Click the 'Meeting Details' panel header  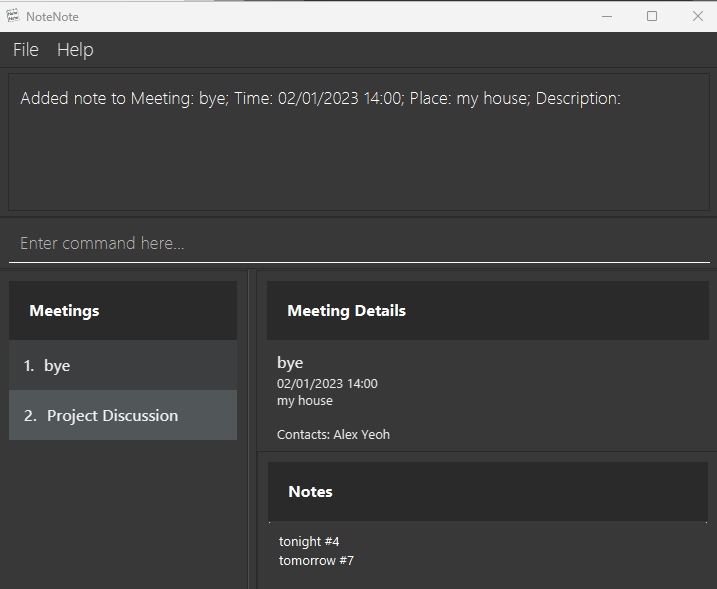click(487, 311)
